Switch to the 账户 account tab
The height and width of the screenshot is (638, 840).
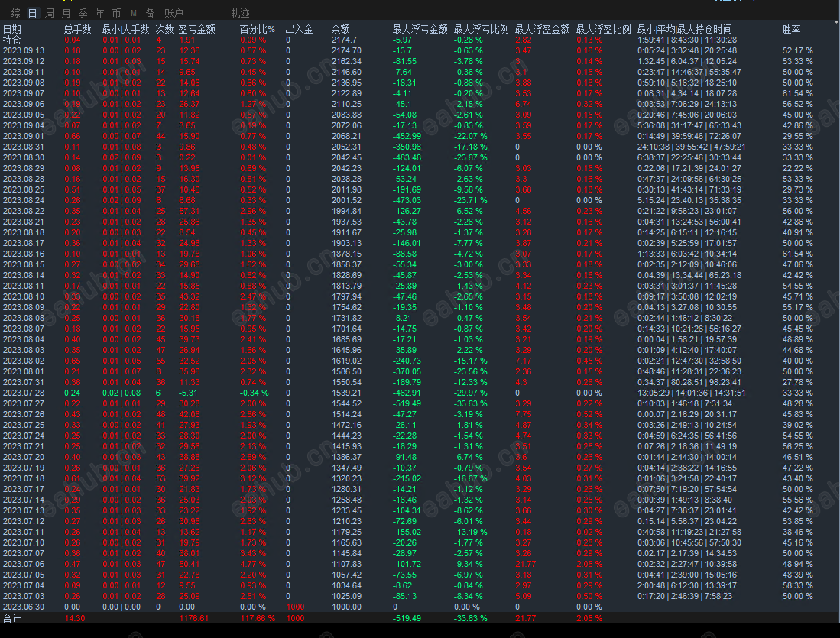tap(174, 14)
